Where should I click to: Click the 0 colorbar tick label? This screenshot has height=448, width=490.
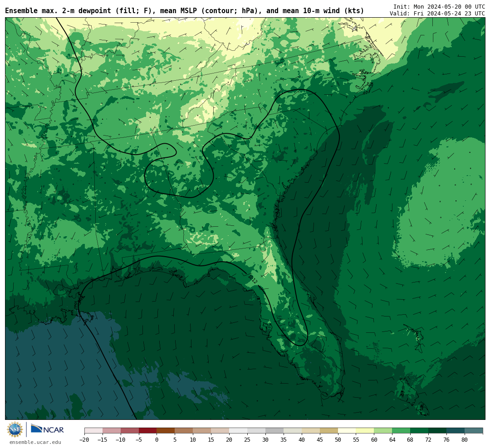[x=157, y=440]
